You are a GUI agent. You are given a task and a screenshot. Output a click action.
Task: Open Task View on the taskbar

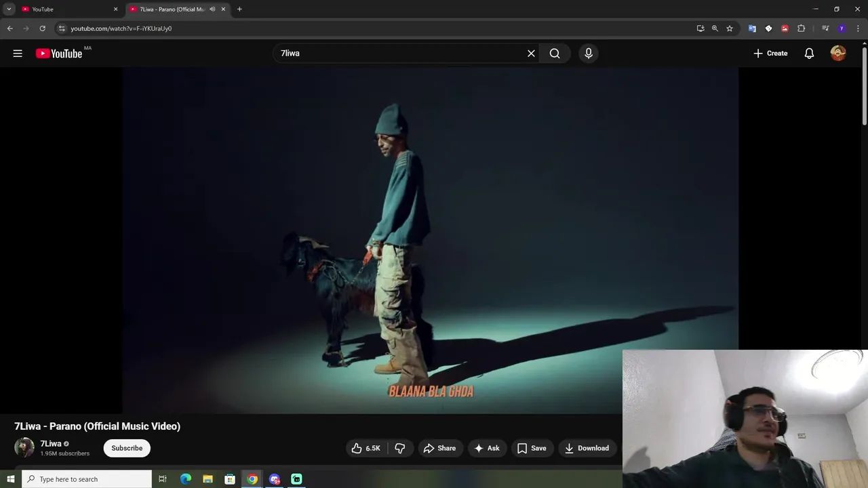pyautogui.click(x=163, y=479)
